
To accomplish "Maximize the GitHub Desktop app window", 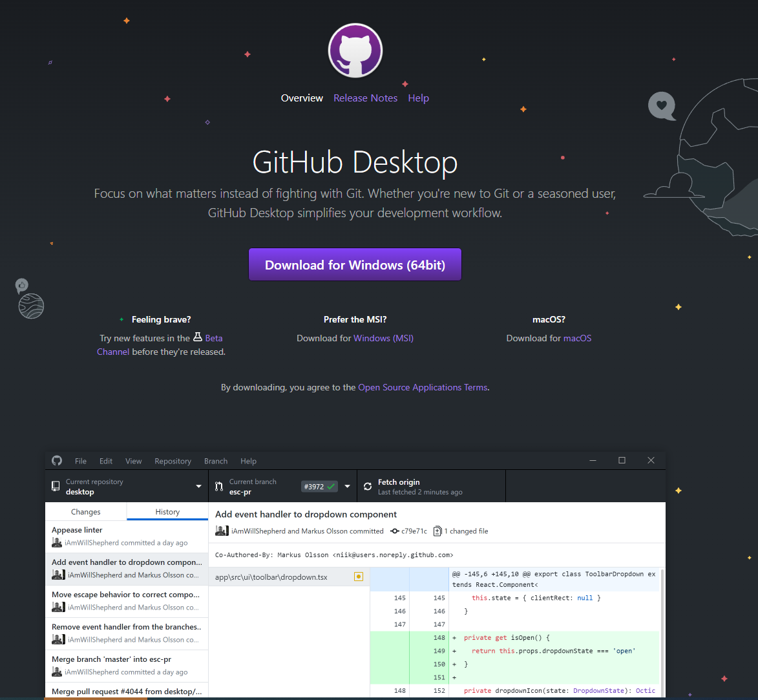I will click(622, 460).
